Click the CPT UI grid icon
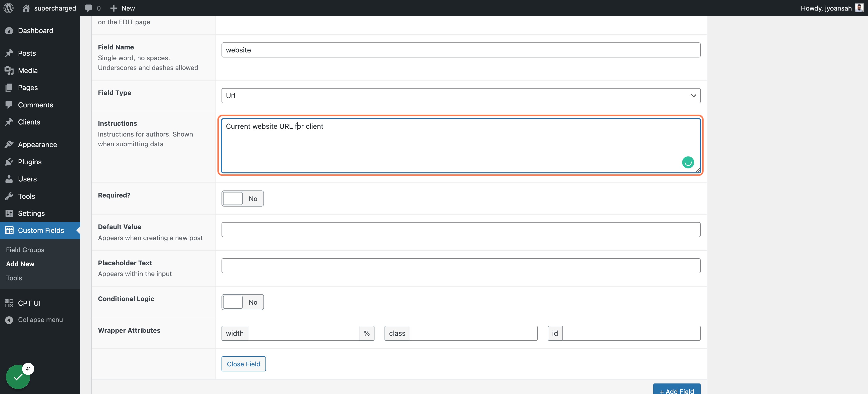 point(9,303)
